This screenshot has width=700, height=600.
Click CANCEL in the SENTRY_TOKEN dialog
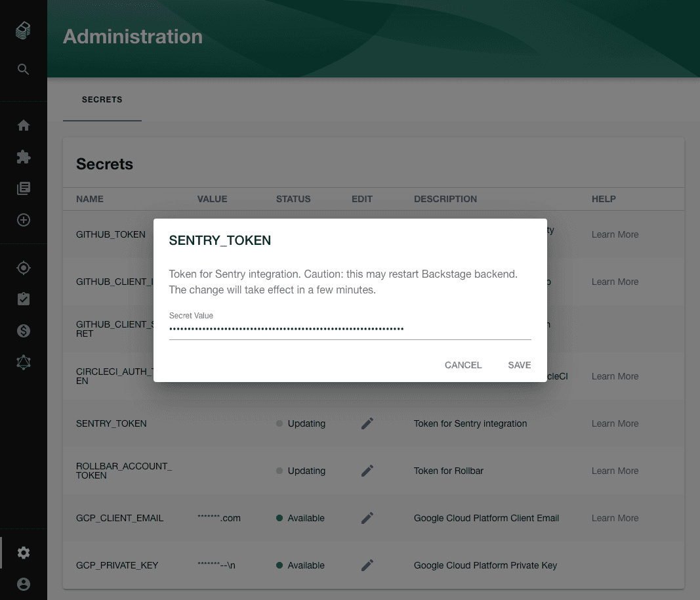tap(463, 365)
